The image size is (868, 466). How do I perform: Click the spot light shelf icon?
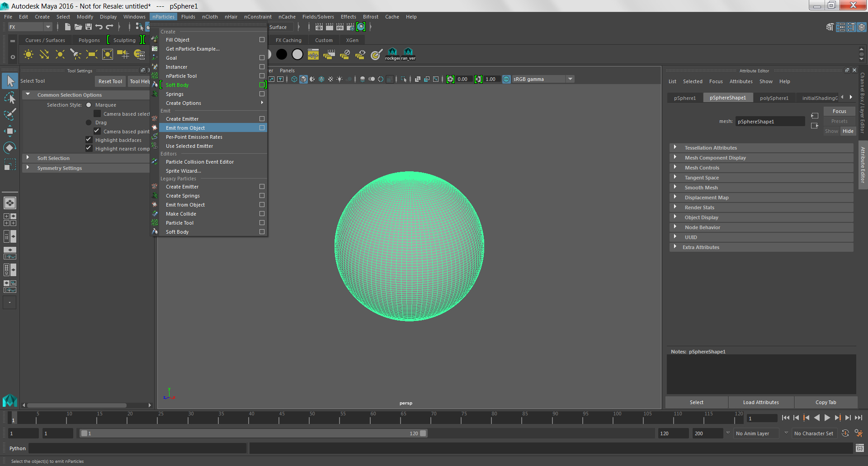[75, 55]
